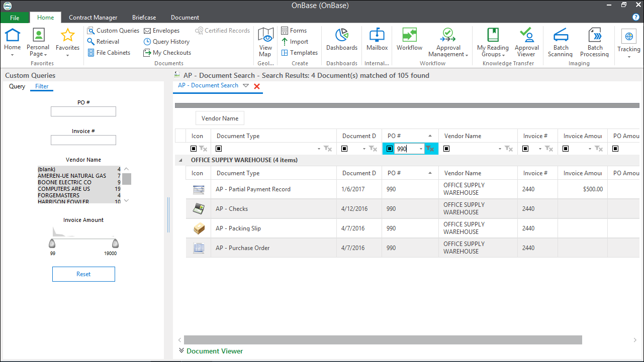Toggle filter operator box under Invoice #
Viewport: 644px width, 362px height.
click(525, 149)
